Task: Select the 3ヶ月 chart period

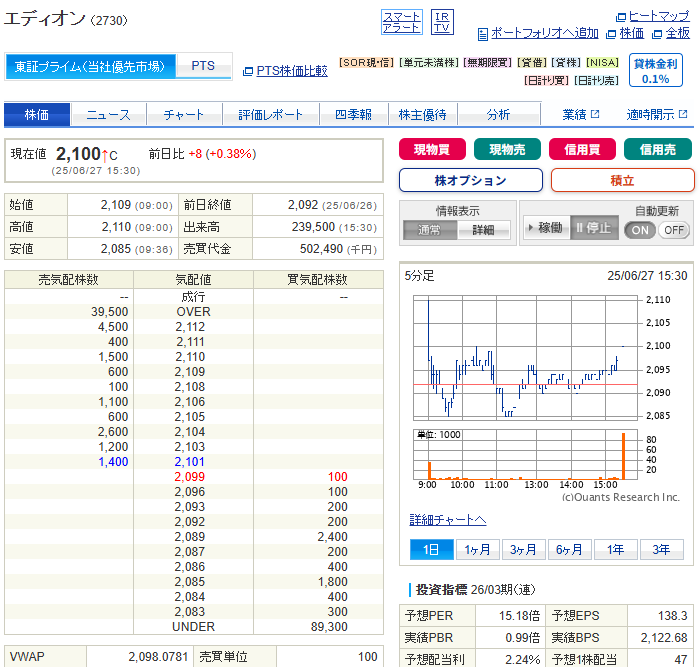Action: point(523,549)
